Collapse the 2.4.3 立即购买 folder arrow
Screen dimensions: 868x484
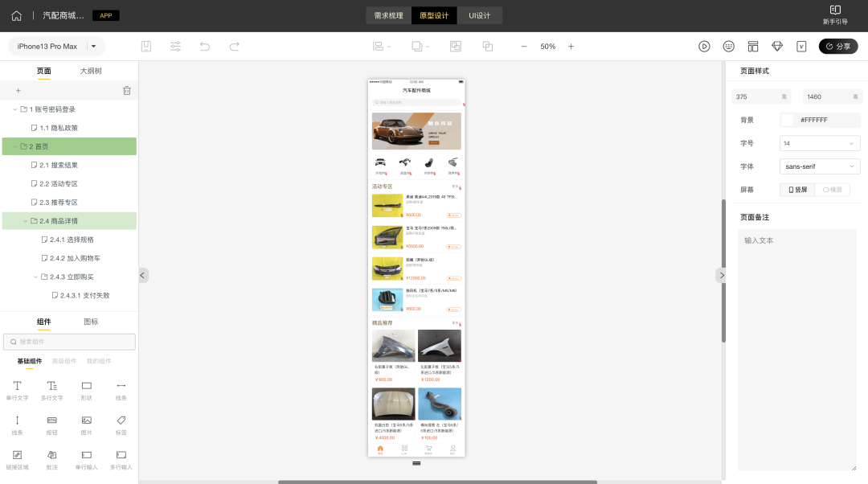point(36,277)
